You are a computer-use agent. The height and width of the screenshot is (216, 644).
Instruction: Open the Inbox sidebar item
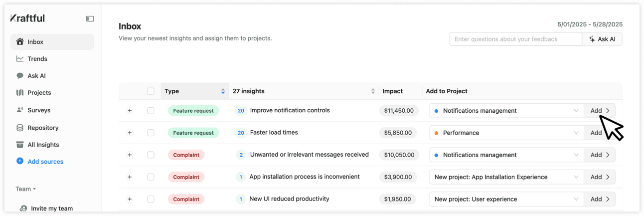[52, 42]
